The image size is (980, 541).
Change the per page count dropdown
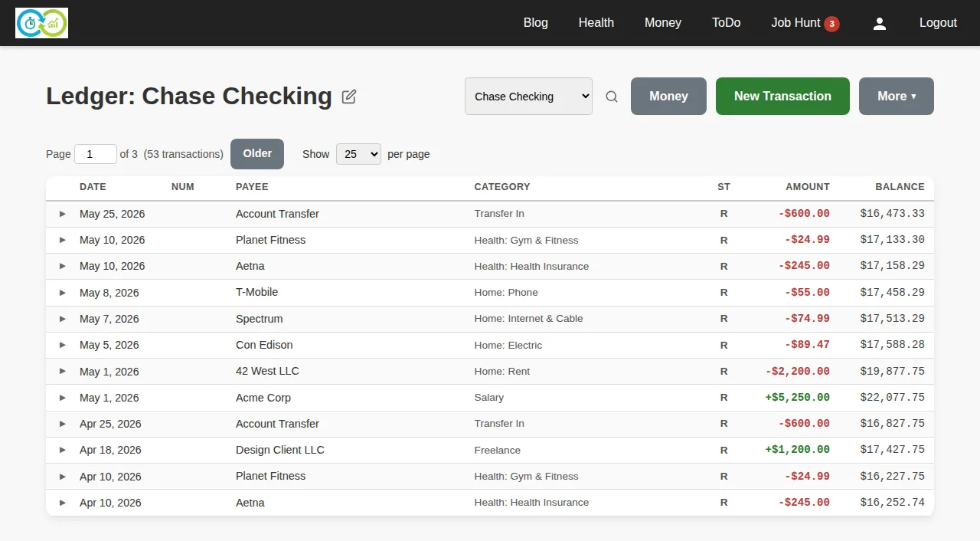pyautogui.click(x=358, y=154)
